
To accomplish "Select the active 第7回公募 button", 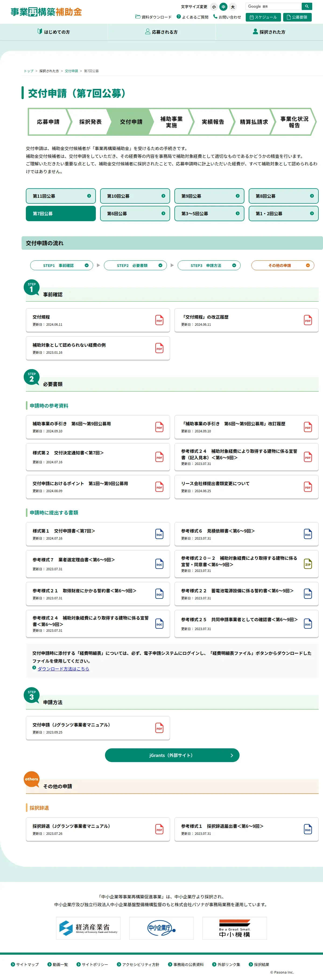I will point(61,213).
